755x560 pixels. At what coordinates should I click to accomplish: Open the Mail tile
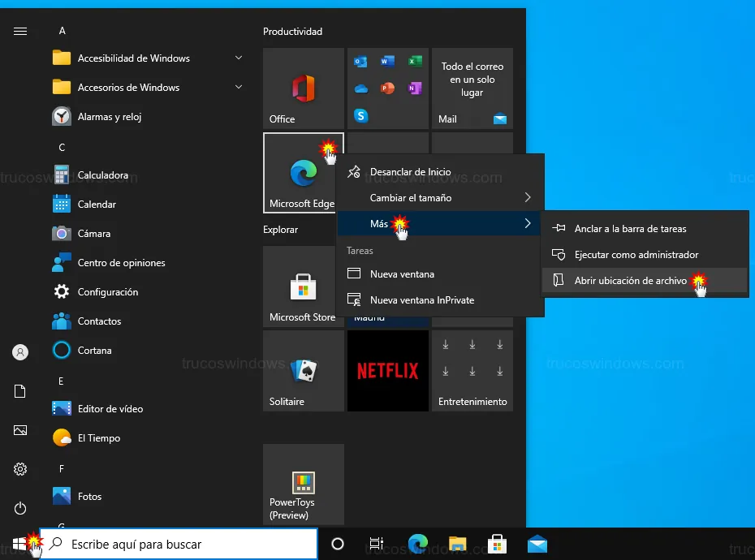(472, 88)
